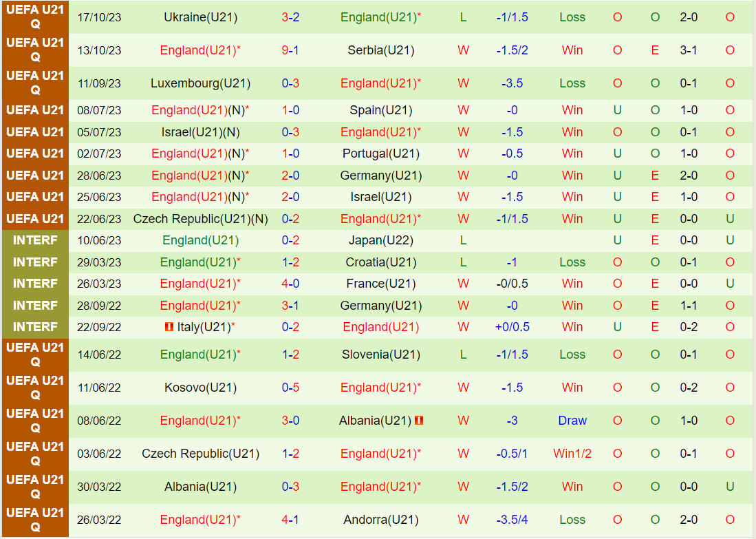Open Germany(U21) team on 28/06/23
This screenshot has height=539, width=756.
381,176
